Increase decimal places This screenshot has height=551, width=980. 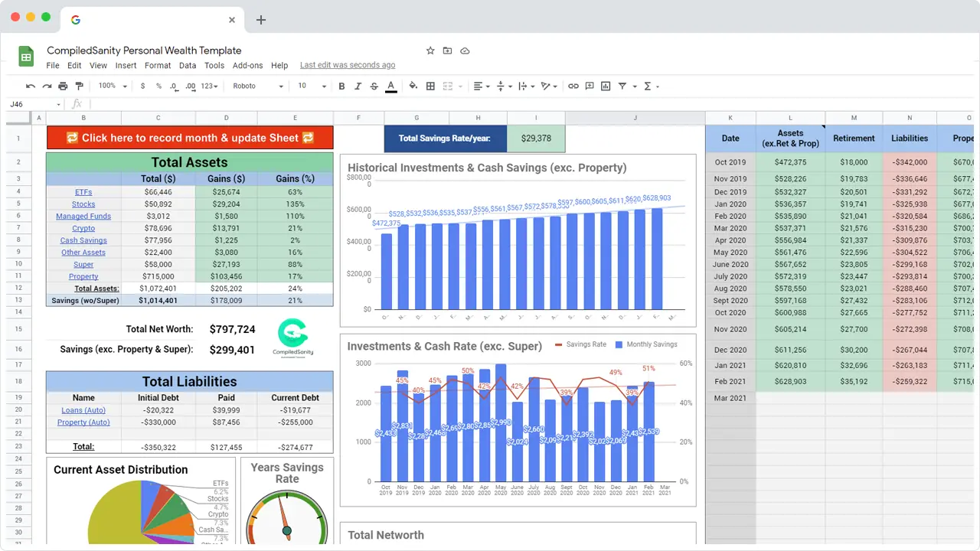190,86
